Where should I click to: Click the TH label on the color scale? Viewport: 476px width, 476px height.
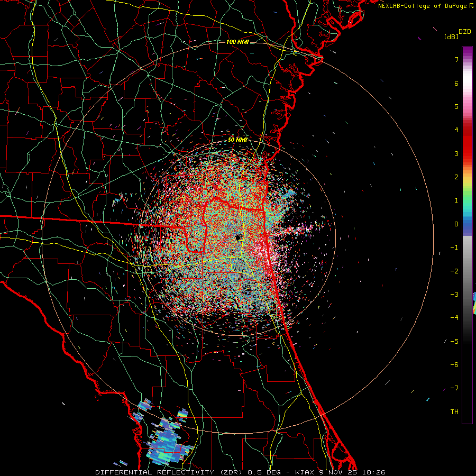[454, 412]
